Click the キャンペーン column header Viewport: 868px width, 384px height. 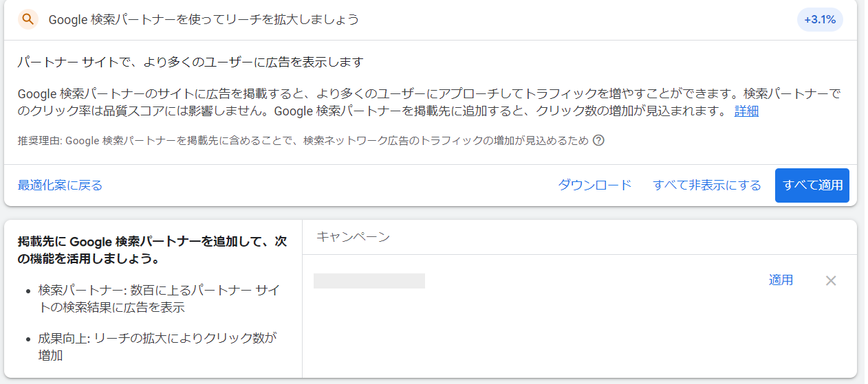[x=354, y=237]
